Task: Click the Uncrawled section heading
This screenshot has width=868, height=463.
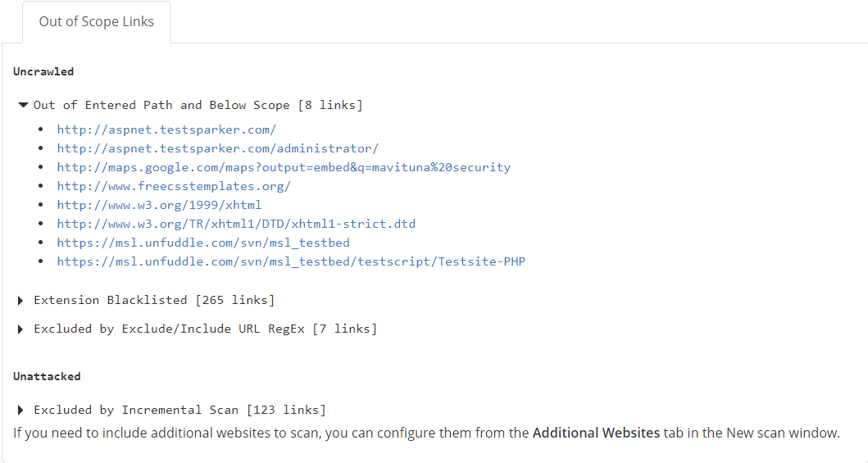Action: (43, 71)
